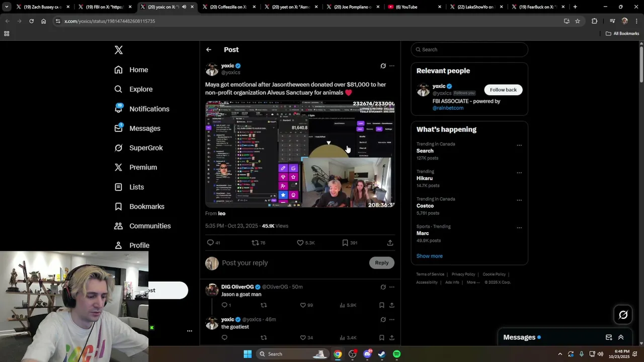Bookmark yoxic's 'the goatiest' reply

382,338
